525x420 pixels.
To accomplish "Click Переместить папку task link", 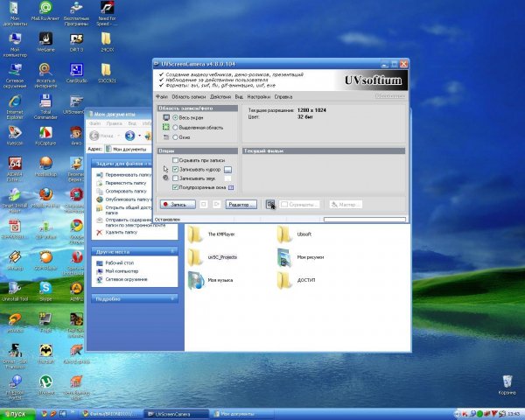I will coord(126,183).
